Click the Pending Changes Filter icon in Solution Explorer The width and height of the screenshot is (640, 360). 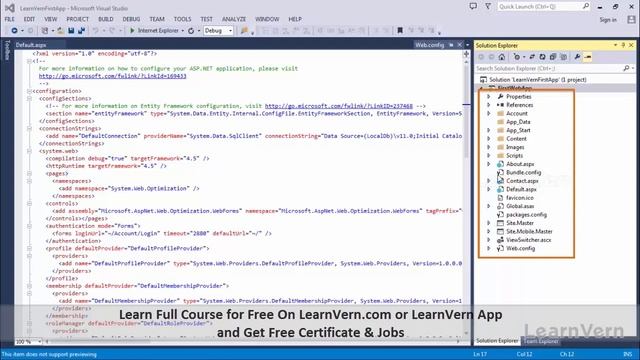coord(517,57)
